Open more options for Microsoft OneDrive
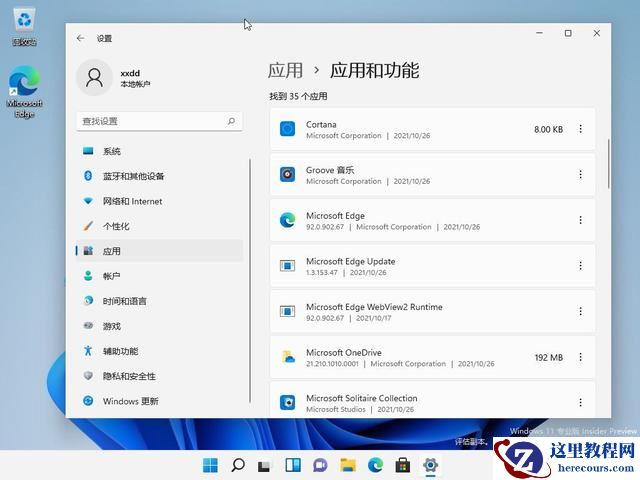 click(580, 357)
